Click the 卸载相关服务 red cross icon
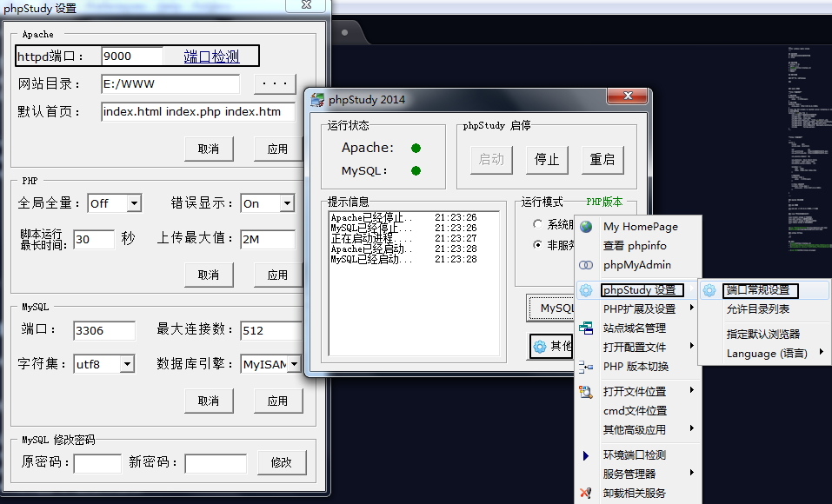 coord(586,493)
